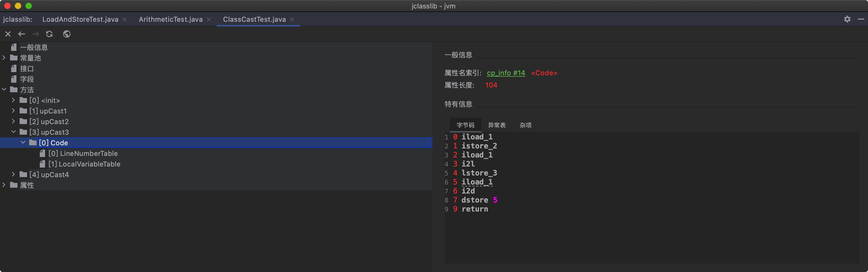This screenshot has height=272, width=868.
Task: Close the ClassCastTest.java tab
Action: [292, 20]
